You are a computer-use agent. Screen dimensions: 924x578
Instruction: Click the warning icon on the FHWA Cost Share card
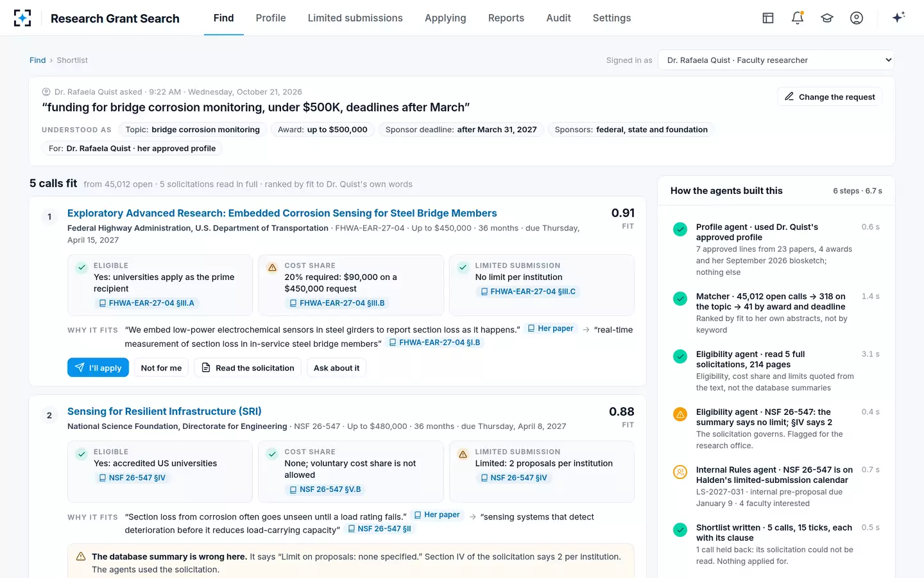click(x=272, y=267)
